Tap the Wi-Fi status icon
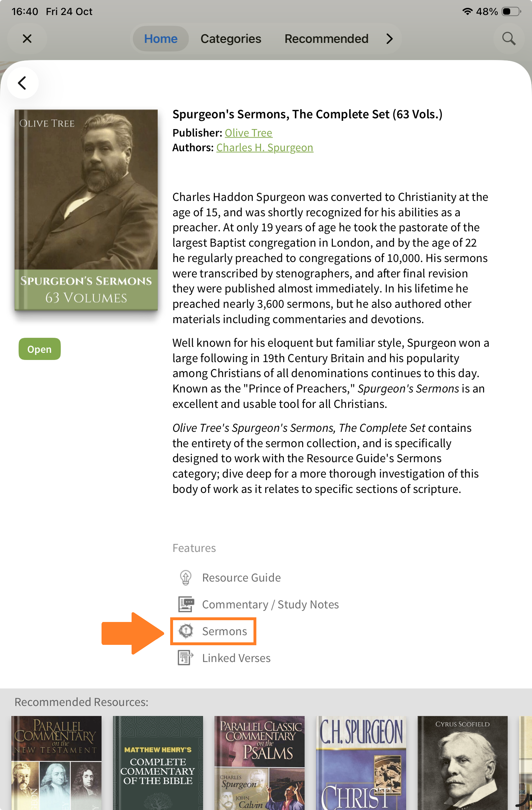Viewport: 532px width, 810px height. [x=467, y=11]
